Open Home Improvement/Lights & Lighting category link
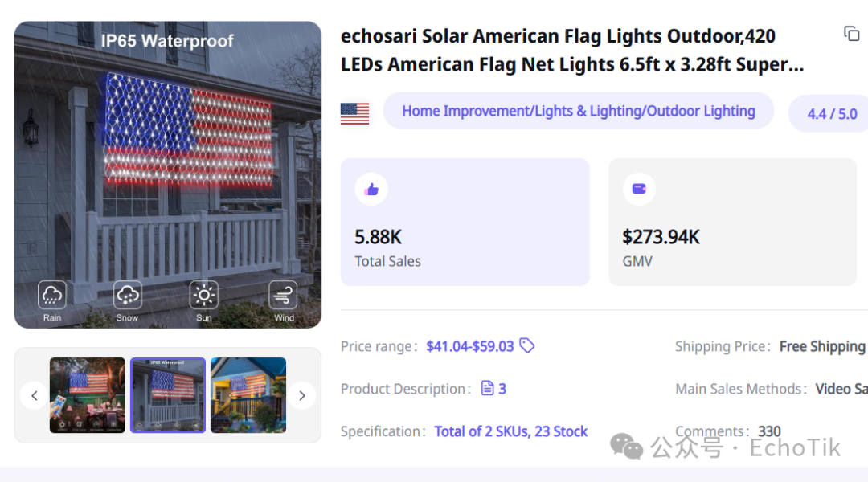This screenshot has height=482, width=868. pyautogui.click(x=579, y=111)
